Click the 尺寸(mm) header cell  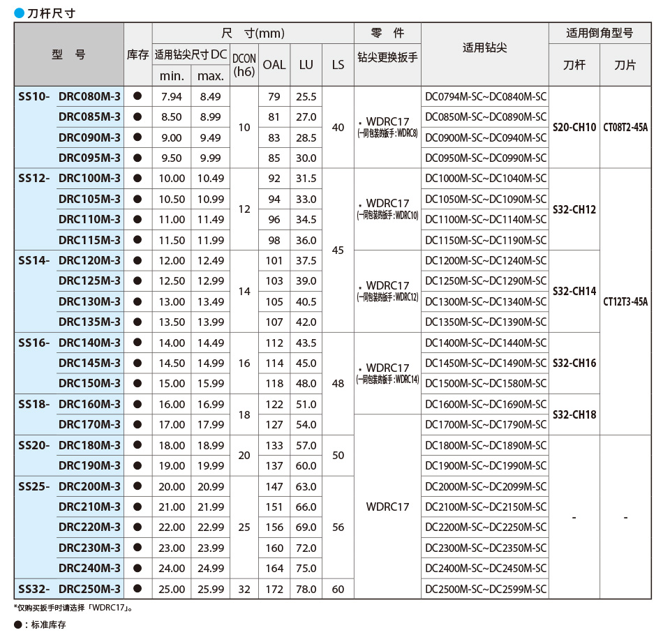pos(253,33)
